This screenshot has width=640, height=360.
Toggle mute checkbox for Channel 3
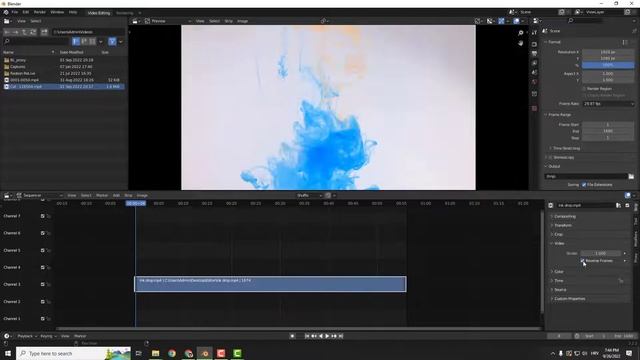coord(42,284)
